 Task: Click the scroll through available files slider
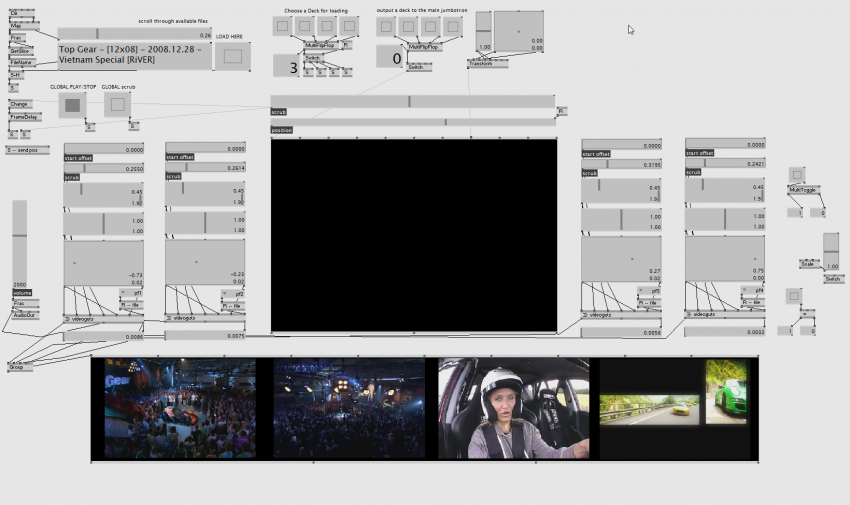pos(135,34)
